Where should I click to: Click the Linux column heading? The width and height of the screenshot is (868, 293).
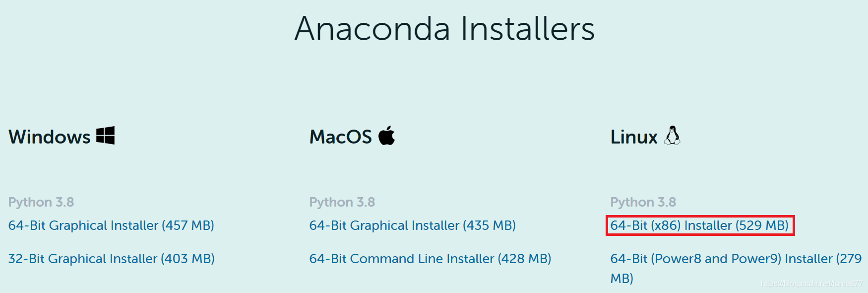click(x=633, y=137)
